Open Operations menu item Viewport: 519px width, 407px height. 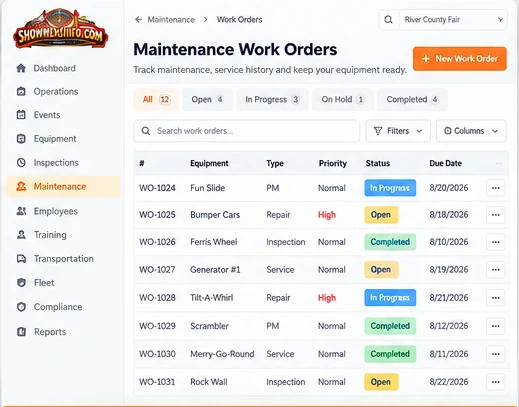63,91
